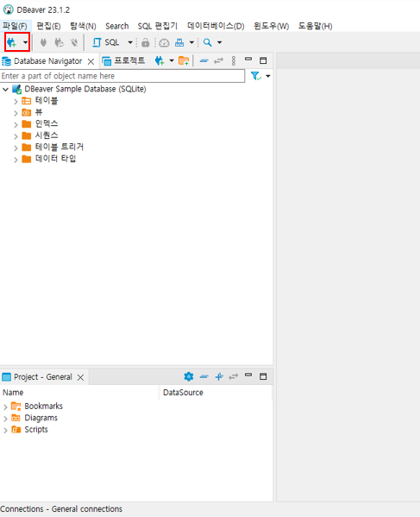Open the dropdown next to database tasks icon
Image resolution: width=420 pixels, height=517 pixels.
pos(191,42)
